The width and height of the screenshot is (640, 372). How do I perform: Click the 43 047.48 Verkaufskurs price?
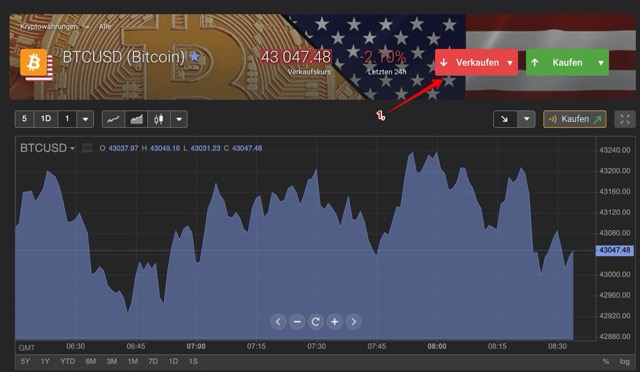click(296, 57)
